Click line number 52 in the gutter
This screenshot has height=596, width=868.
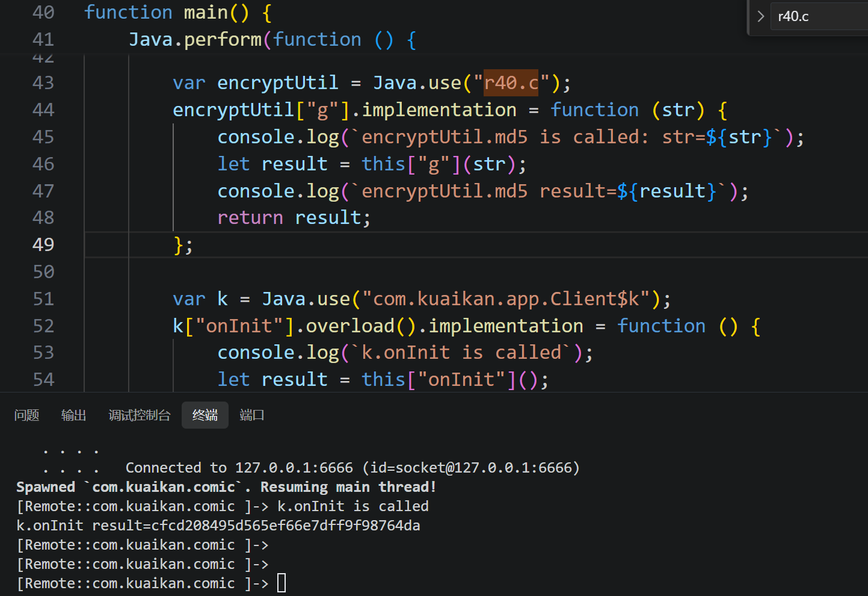pyautogui.click(x=43, y=326)
